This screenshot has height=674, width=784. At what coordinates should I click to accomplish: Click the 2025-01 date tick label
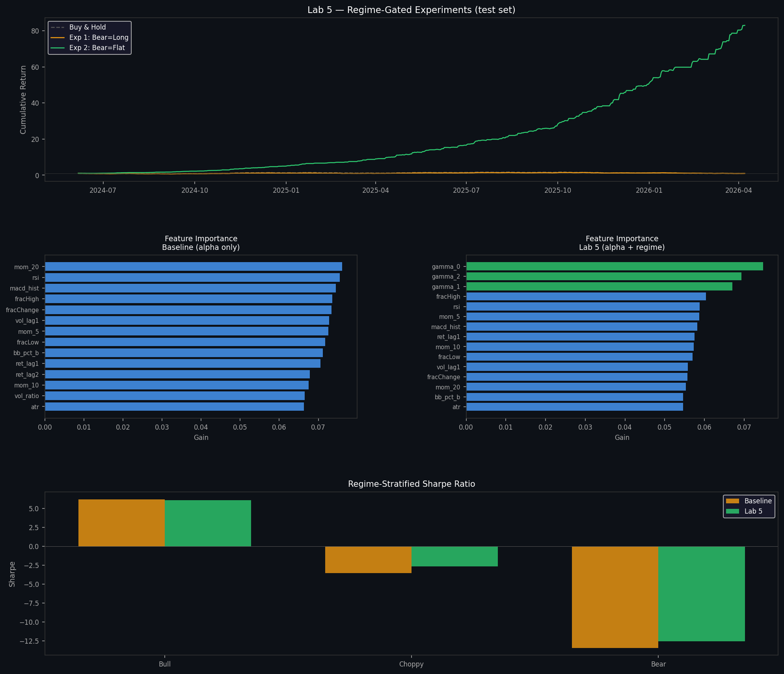tap(286, 190)
